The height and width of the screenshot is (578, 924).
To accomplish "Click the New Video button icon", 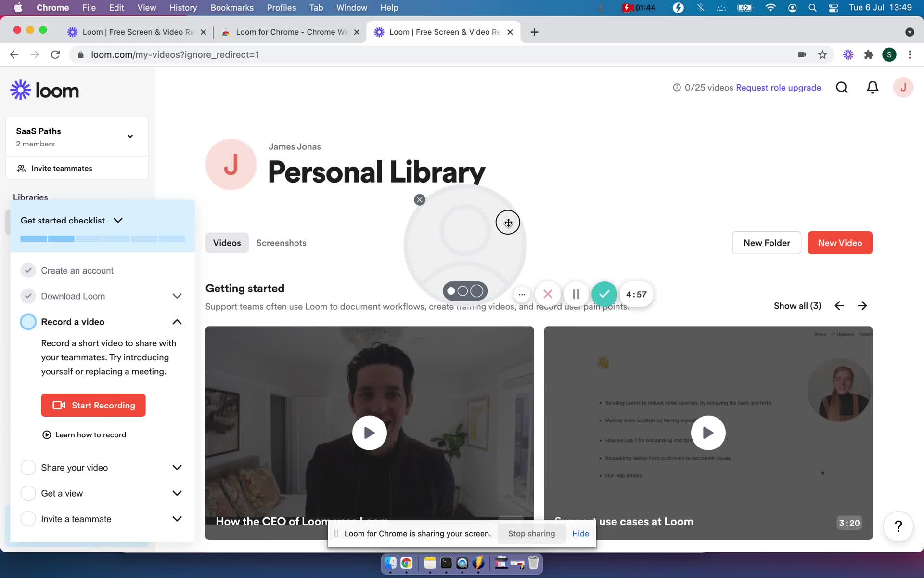I will point(839,242).
